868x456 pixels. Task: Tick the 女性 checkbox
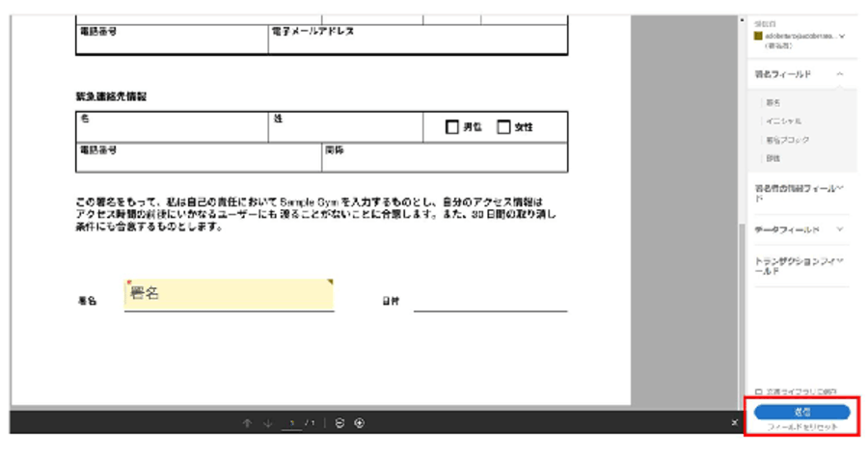503,127
